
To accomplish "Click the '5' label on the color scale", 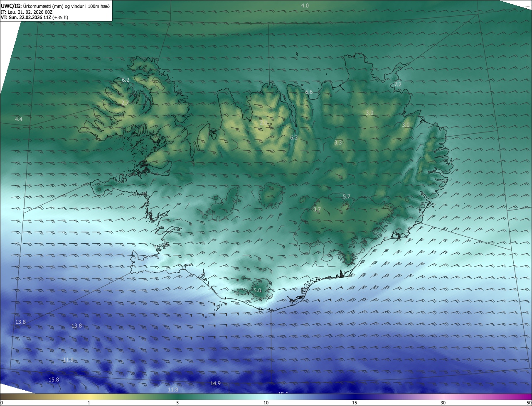I will pos(177,403).
